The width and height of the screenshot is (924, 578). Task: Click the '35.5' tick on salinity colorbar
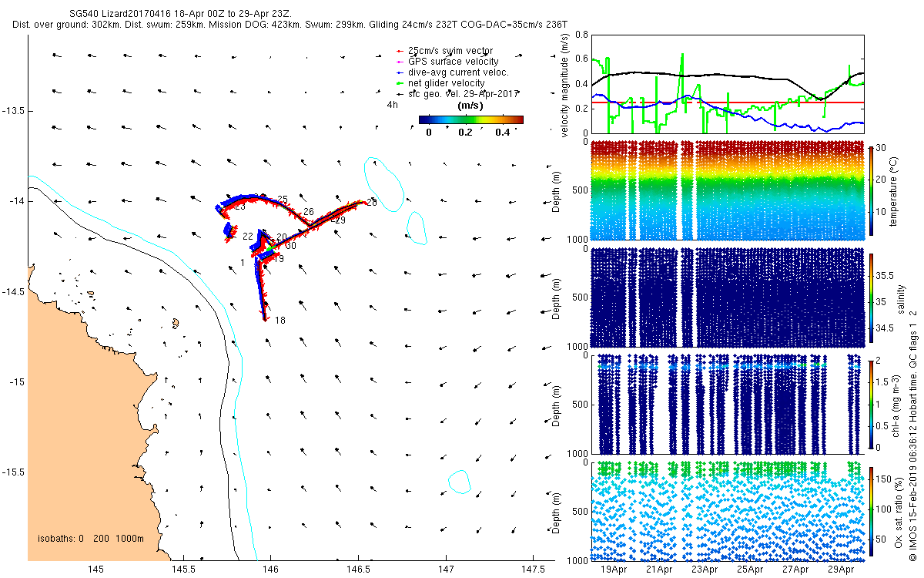[884, 275]
